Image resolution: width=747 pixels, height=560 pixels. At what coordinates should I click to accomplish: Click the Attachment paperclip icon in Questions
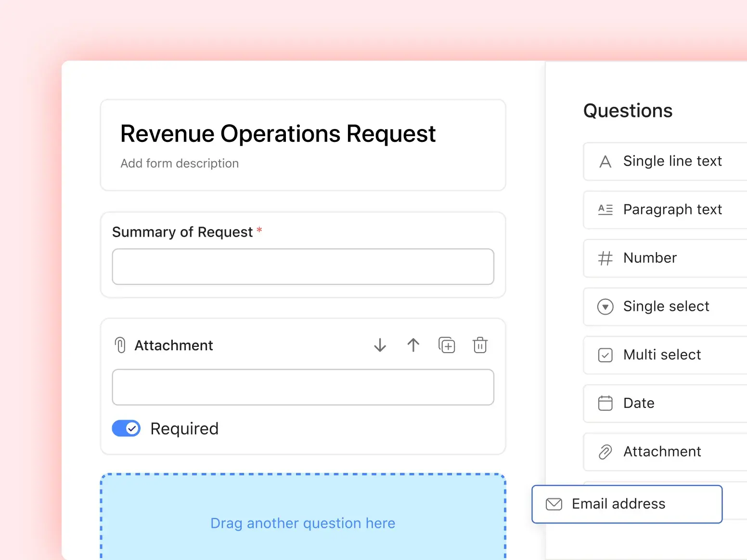605,452
